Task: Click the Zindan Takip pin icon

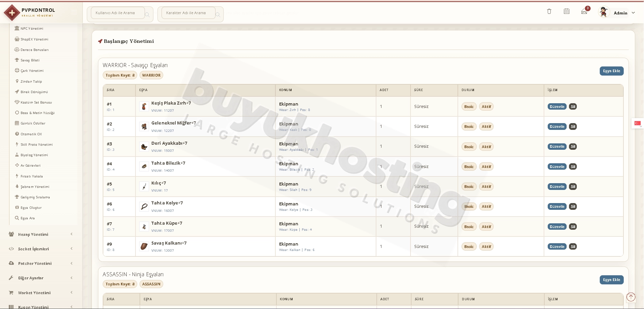Action: (x=17, y=81)
